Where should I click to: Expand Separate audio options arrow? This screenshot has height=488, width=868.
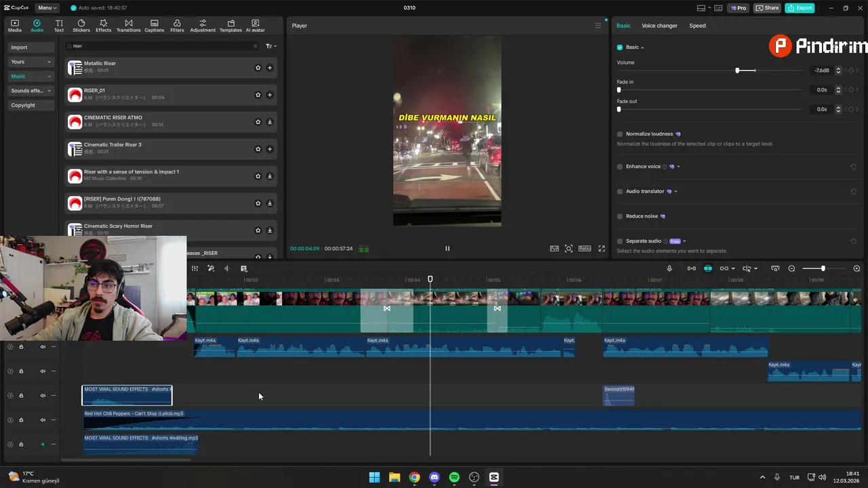pos(684,241)
